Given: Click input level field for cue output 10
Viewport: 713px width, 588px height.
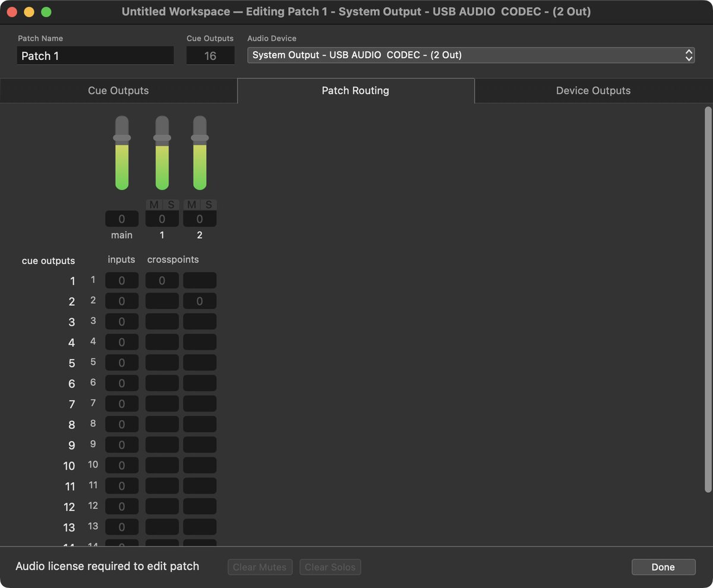Looking at the screenshot, I should click(122, 465).
